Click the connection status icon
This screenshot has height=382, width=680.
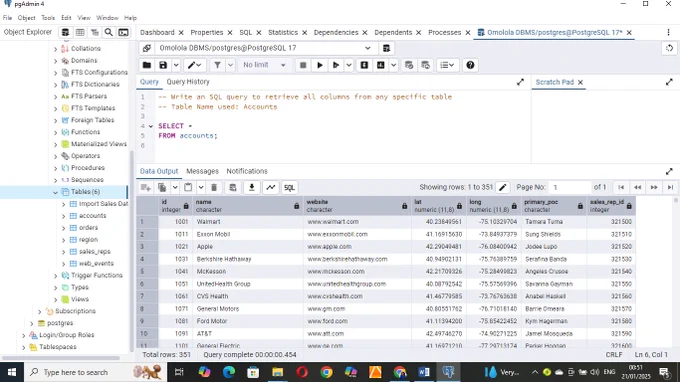[x=147, y=48]
